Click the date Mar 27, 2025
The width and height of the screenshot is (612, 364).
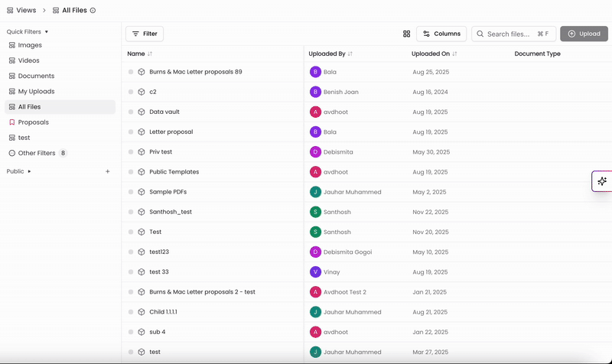pos(431,352)
